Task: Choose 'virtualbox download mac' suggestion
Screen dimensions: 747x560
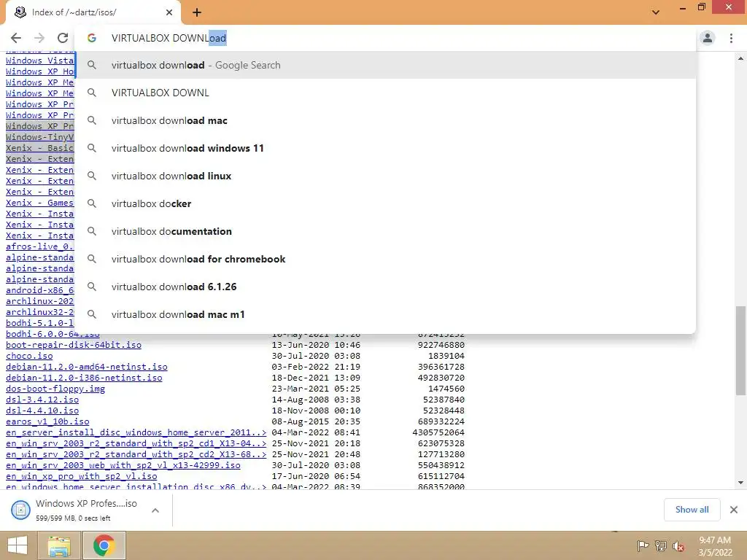Action: click(x=385, y=120)
